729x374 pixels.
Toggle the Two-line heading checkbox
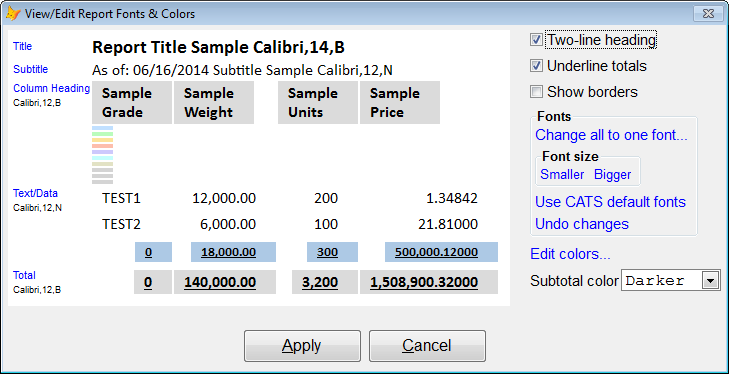(537, 40)
